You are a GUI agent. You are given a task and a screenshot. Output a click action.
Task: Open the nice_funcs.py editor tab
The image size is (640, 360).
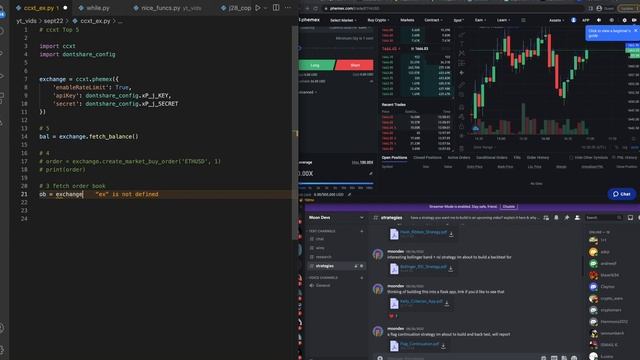coord(167,8)
